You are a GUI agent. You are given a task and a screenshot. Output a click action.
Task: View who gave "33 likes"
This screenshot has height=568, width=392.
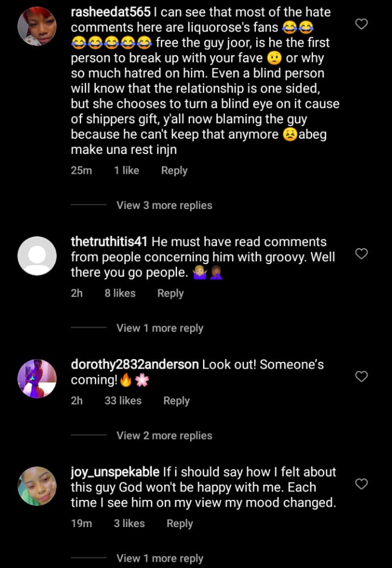pyautogui.click(x=123, y=400)
